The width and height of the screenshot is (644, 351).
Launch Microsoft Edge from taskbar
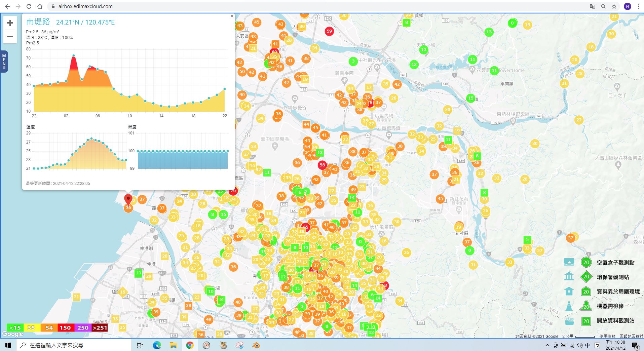tap(157, 345)
